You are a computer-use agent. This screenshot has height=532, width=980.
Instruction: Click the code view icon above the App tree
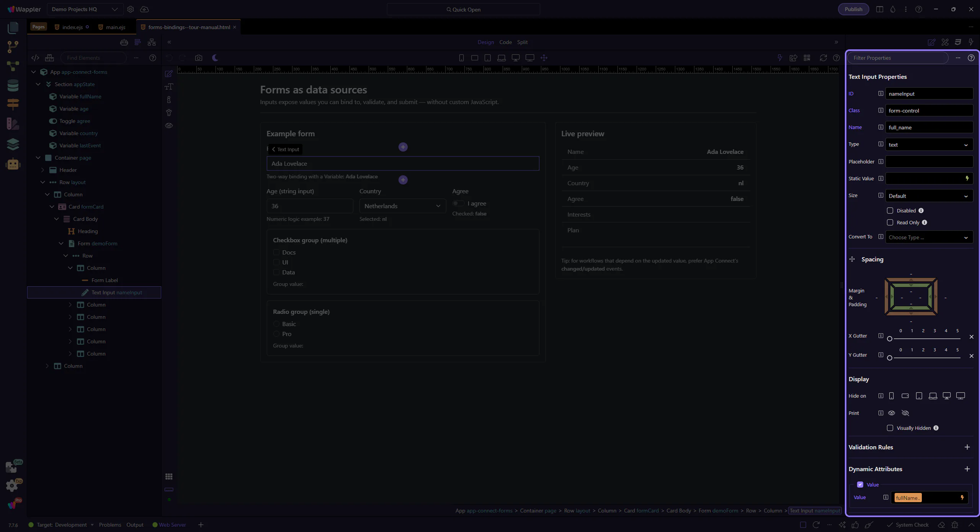35,58
